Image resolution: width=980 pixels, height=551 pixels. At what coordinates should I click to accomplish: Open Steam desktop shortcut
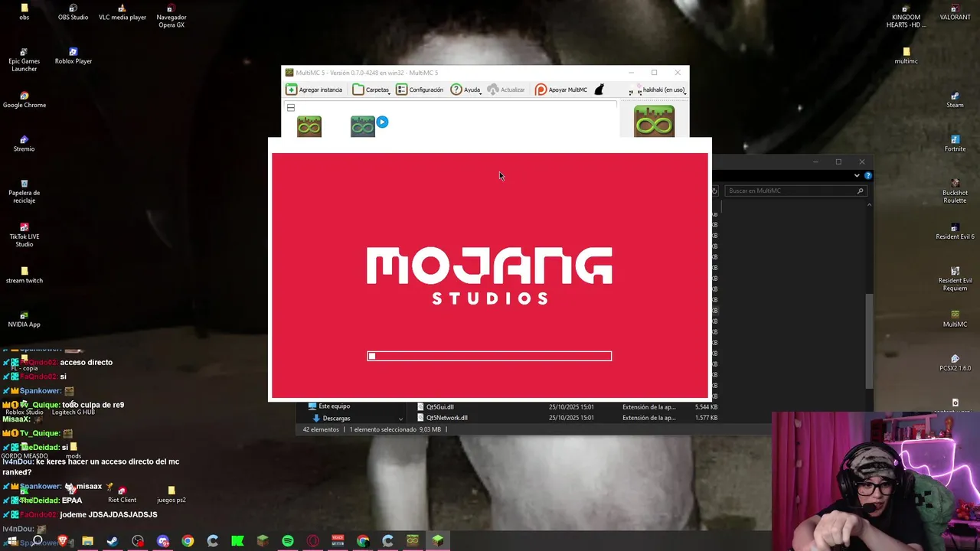point(955,100)
